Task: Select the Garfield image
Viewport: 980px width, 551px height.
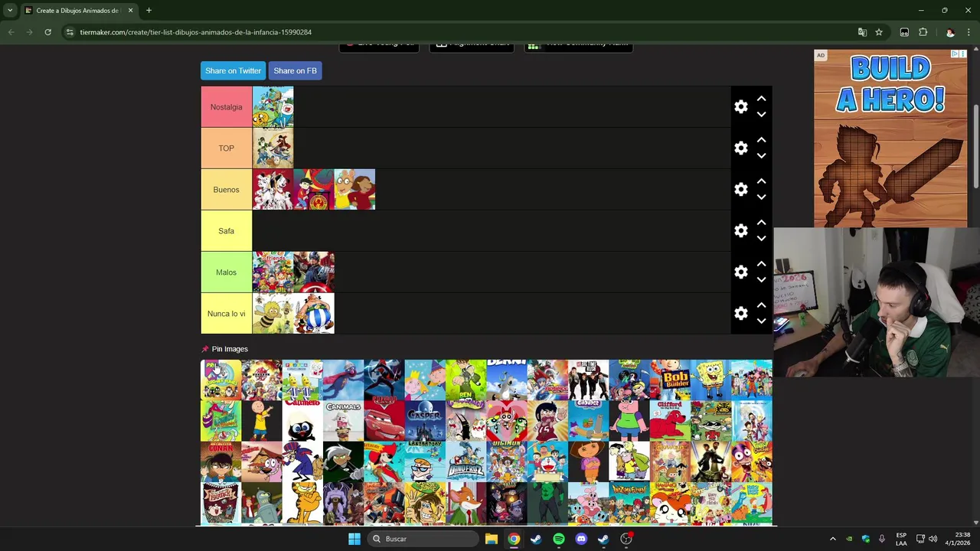Action: point(302,504)
